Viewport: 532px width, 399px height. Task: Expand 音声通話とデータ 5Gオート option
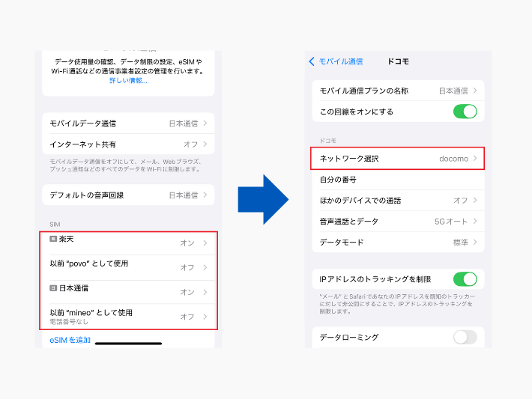(x=398, y=222)
